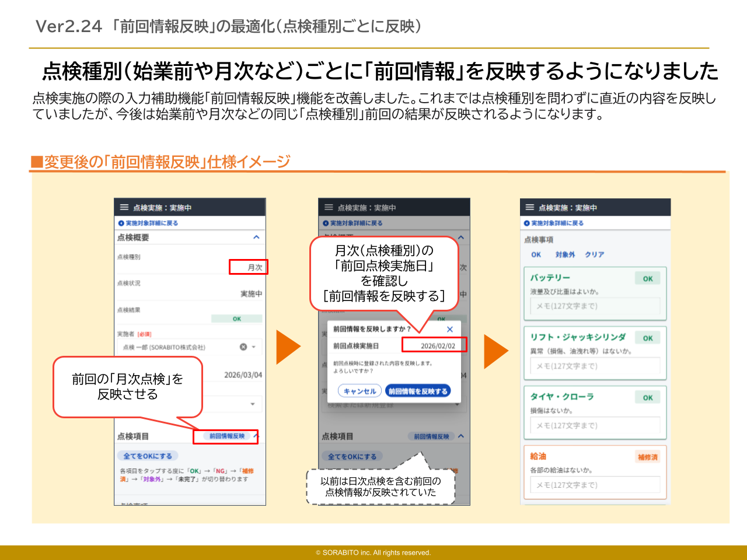Open hamburger menu in right phone screen
The height and width of the screenshot is (560, 747).
pos(530,208)
